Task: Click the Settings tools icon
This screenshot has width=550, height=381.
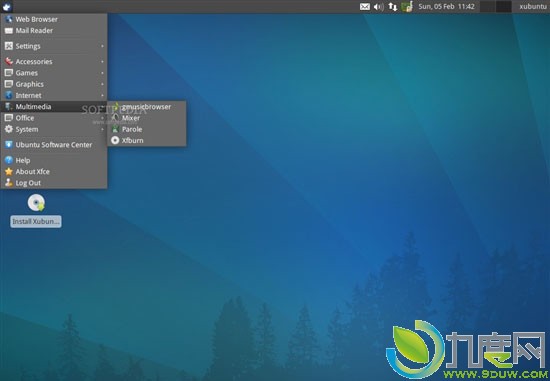Action: 9,46
